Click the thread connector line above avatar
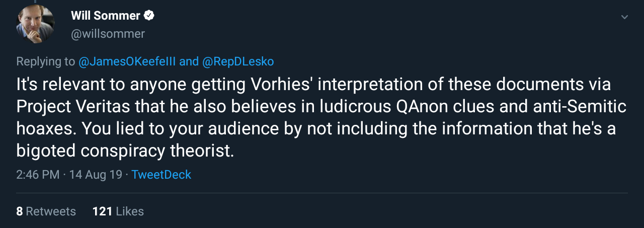 point(35,2)
